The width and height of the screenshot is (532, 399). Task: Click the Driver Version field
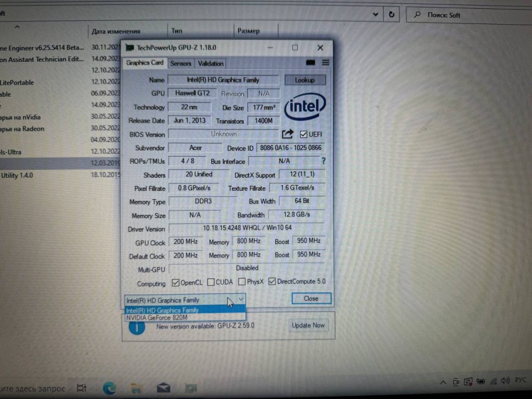click(247, 228)
